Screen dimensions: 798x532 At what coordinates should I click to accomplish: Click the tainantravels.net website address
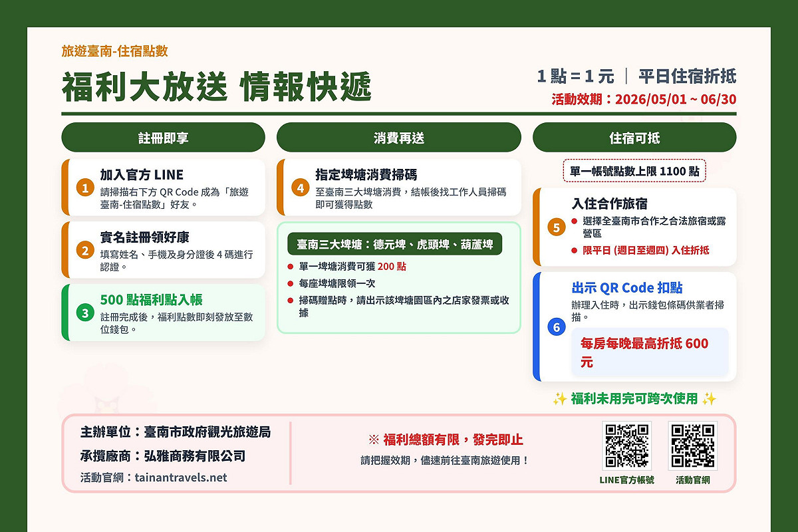pyautogui.click(x=181, y=477)
